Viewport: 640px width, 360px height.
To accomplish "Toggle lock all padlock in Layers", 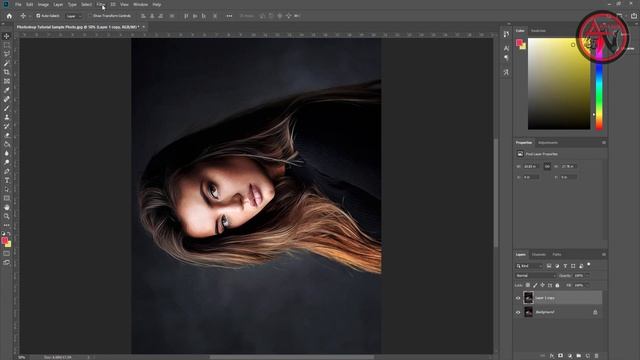I will [557, 285].
